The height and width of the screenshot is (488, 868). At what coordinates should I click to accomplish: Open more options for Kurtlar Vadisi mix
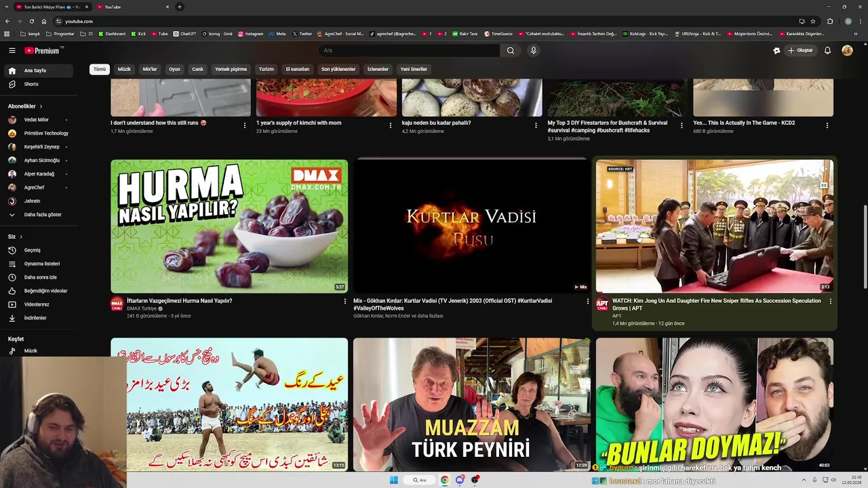(588, 301)
